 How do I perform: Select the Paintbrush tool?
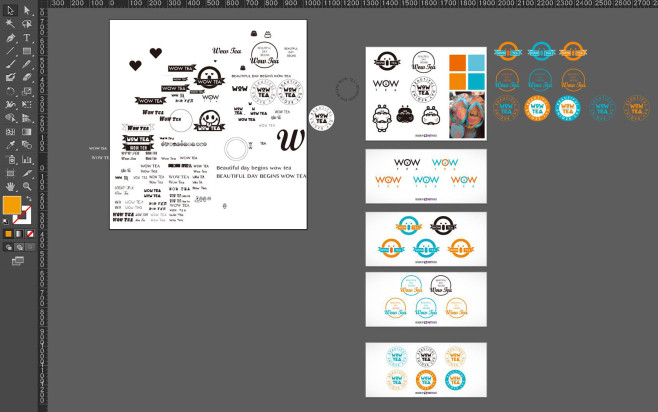[x=10, y=64]
